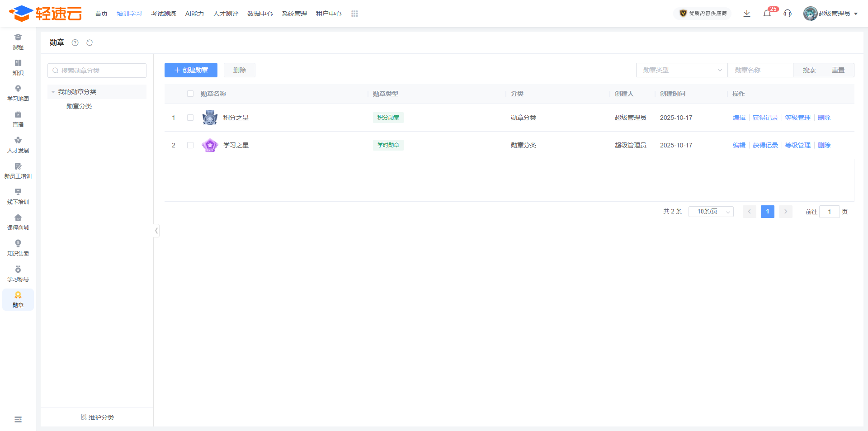
Task: Open 学习地图 in the left sidebar
Action: point(18,93)
